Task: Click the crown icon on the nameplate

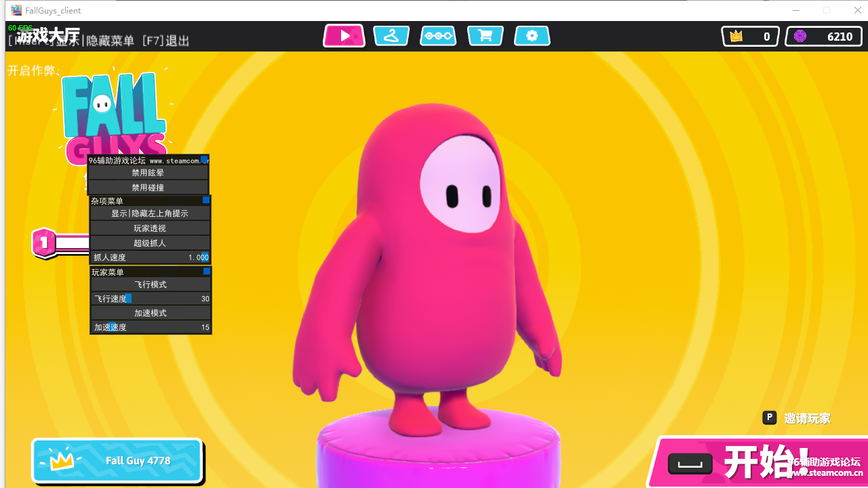Action: [x=61, y=460]
